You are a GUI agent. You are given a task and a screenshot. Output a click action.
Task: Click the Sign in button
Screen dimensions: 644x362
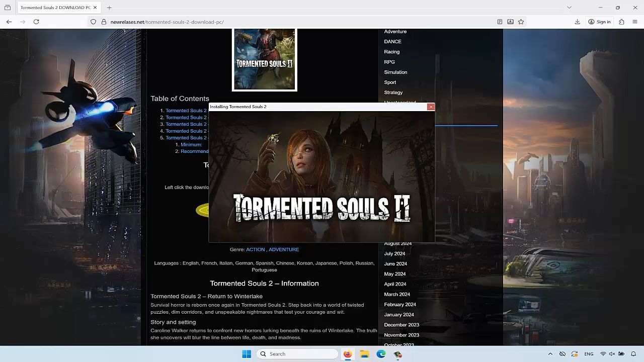click(x=599, y=22)
